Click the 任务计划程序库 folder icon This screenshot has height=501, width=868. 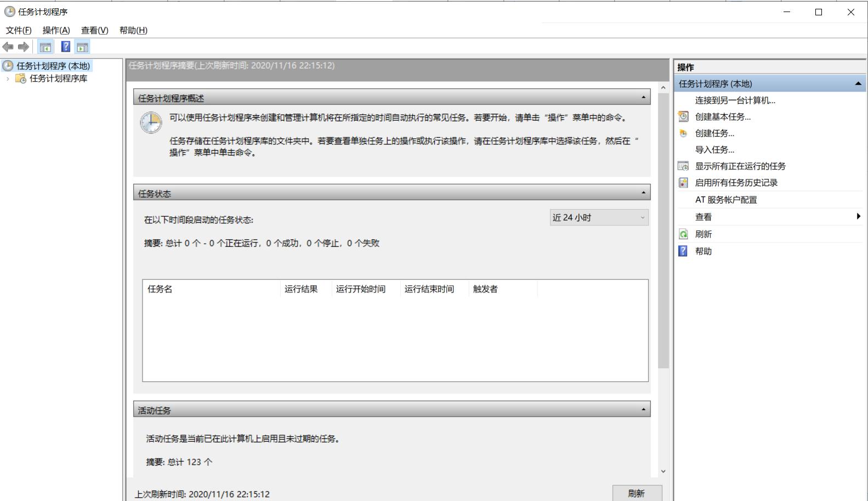(21, 78)
